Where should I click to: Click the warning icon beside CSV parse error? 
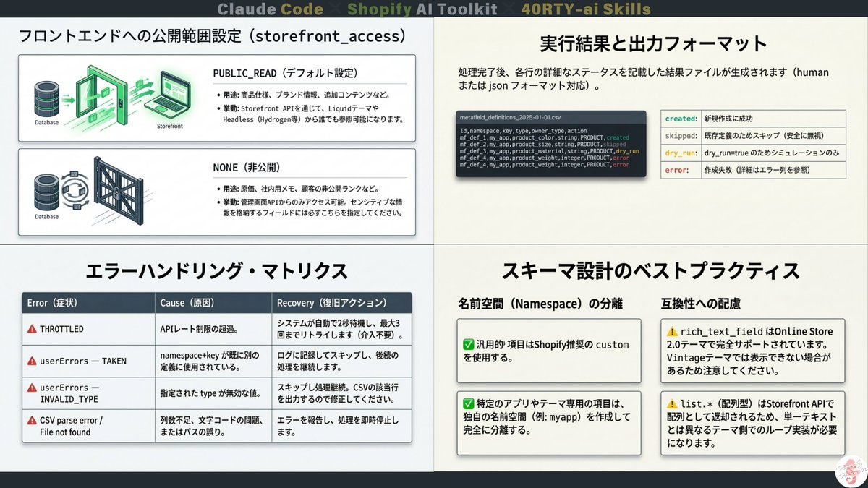(x=32, y=420)
